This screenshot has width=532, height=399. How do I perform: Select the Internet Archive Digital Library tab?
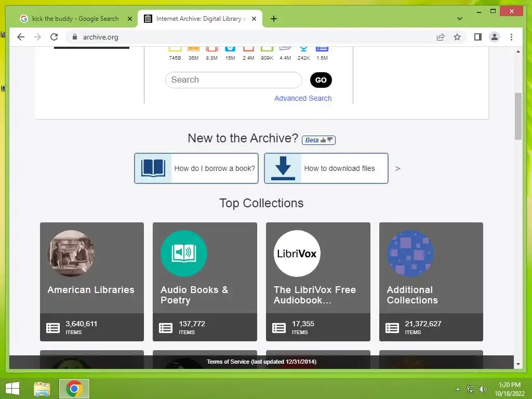200,19
